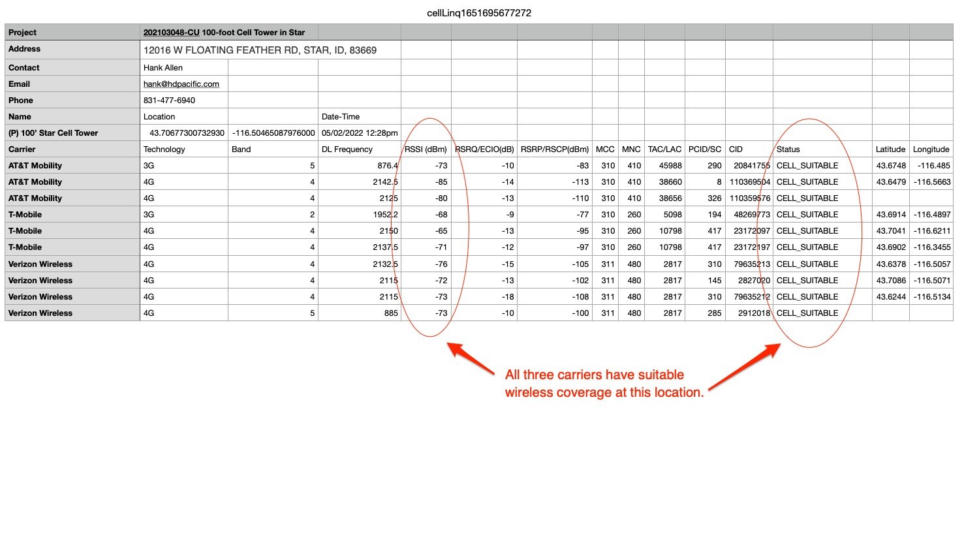Select longitude value -116.50465087976000
This screenshot has width=964, height=560.
pos(273,132)
